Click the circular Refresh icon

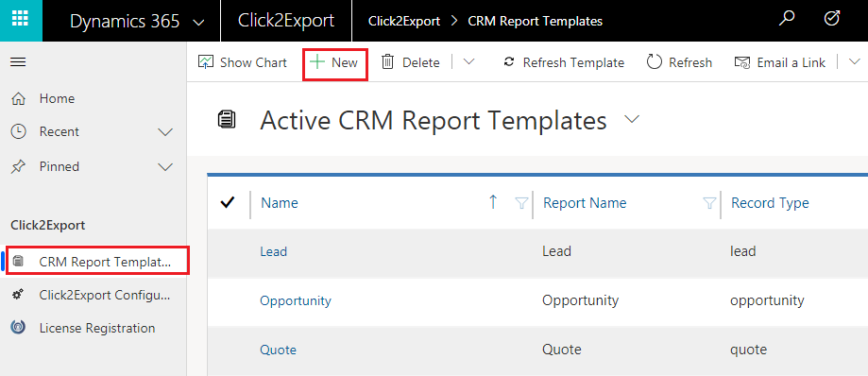point(655,62)
